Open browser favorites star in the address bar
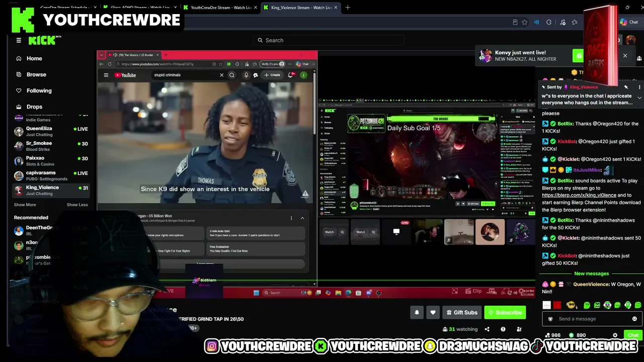The image size is (644, 362). (525, 22)
